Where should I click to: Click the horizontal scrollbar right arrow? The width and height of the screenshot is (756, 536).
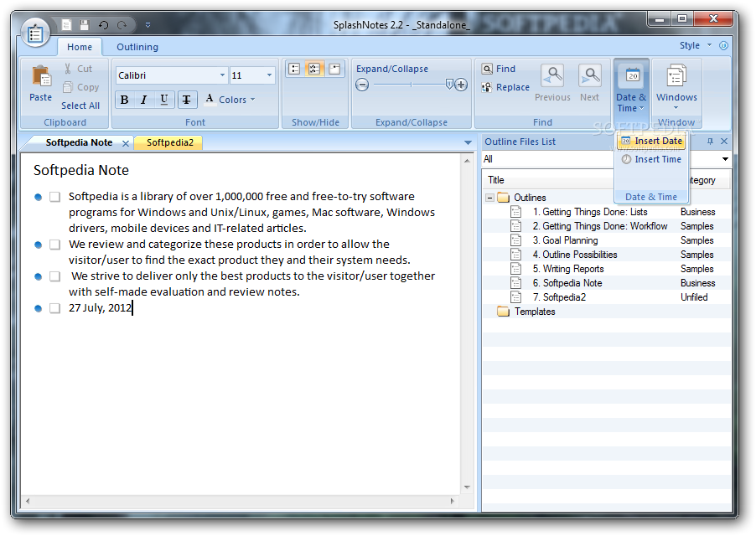tap(452, 501)
